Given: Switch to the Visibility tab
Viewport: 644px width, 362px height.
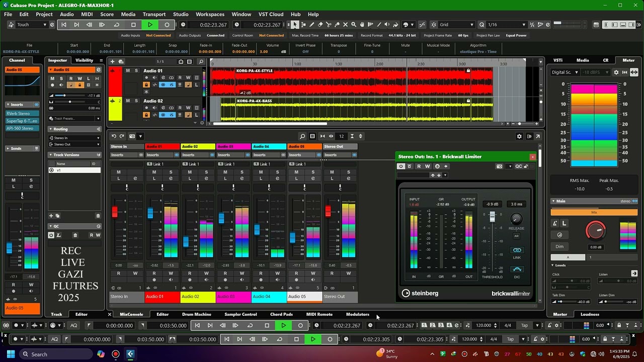Looking at the screenshot, I should tap(84, 60).
